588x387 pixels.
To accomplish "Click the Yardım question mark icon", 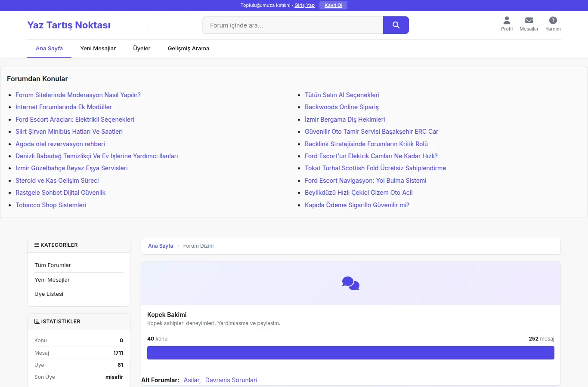I will click(x=553, y=21).
